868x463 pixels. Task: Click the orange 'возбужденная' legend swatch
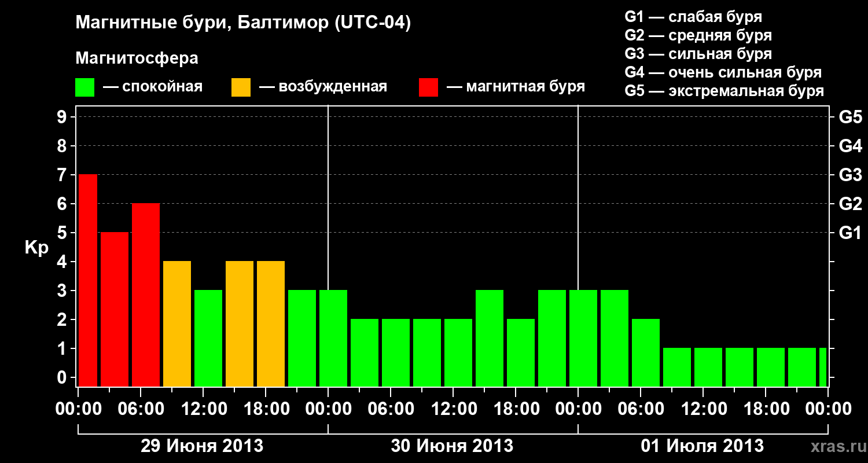click(241, 87)
